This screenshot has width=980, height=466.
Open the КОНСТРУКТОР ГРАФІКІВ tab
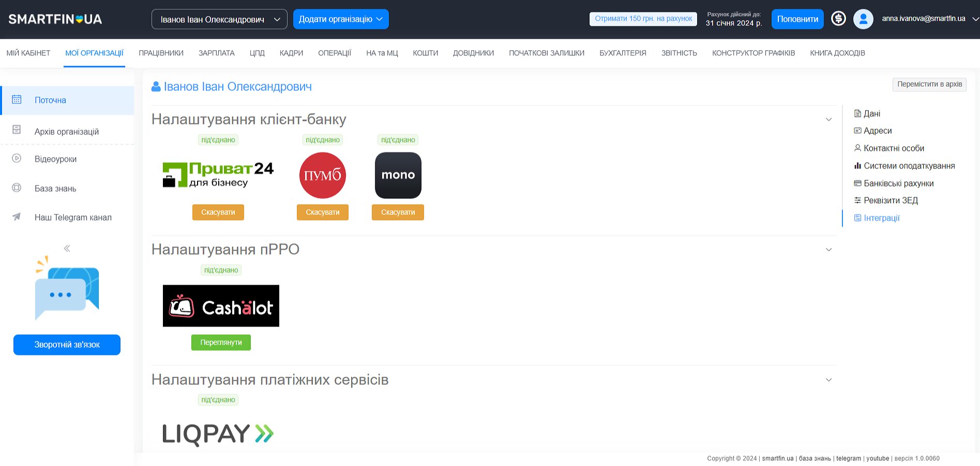pyautogui.click(x=753, y=53)
